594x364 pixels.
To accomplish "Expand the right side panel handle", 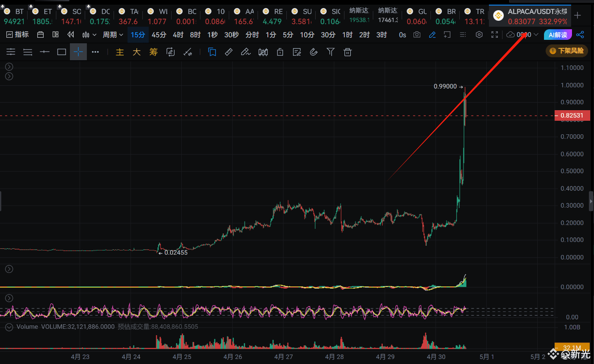I will point(591,201).
